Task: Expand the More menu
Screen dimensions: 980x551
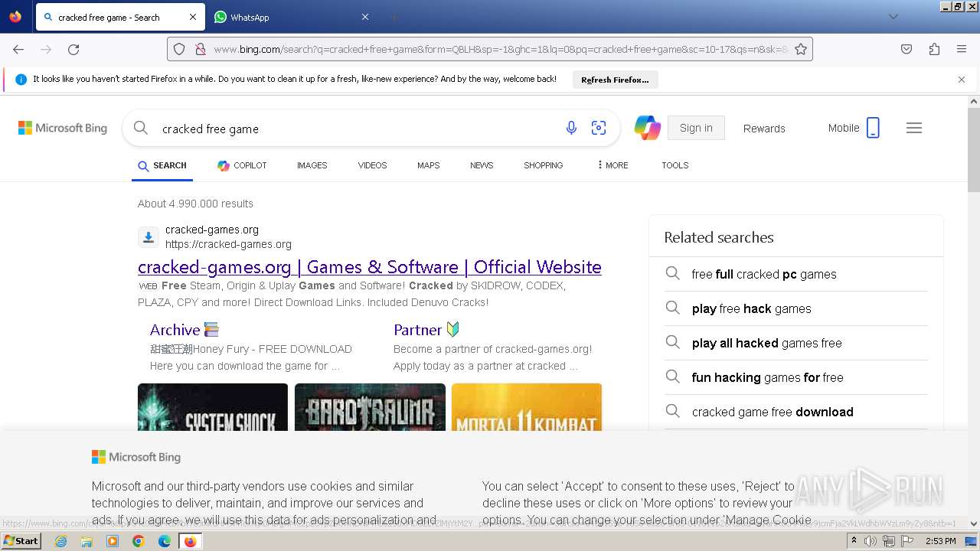Action: 612,165
